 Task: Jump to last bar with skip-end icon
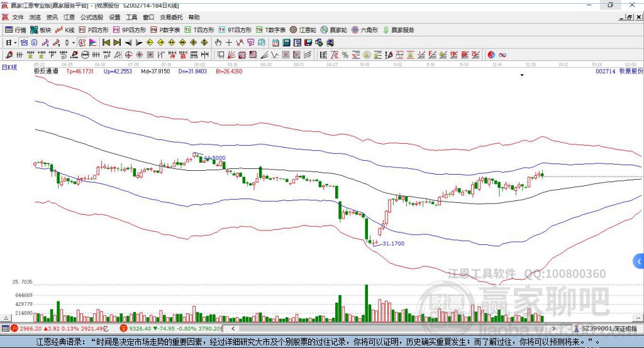pos(117,43)
